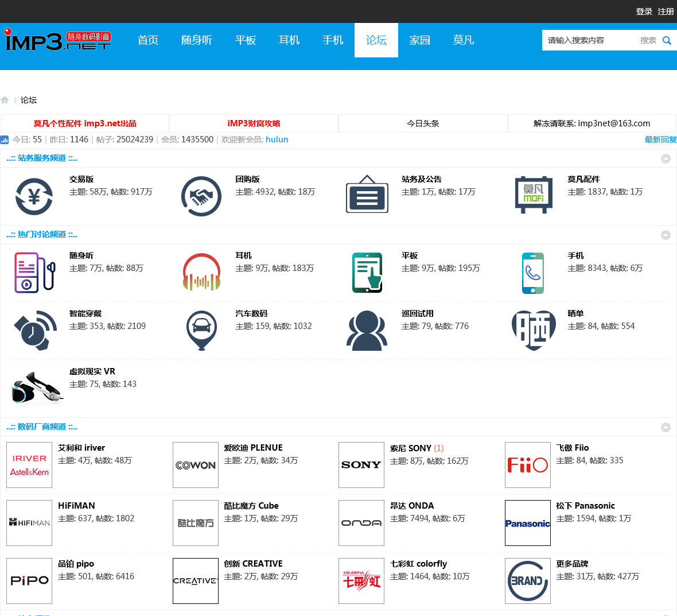Click the iRiver Astell&Kern logo

29,465
